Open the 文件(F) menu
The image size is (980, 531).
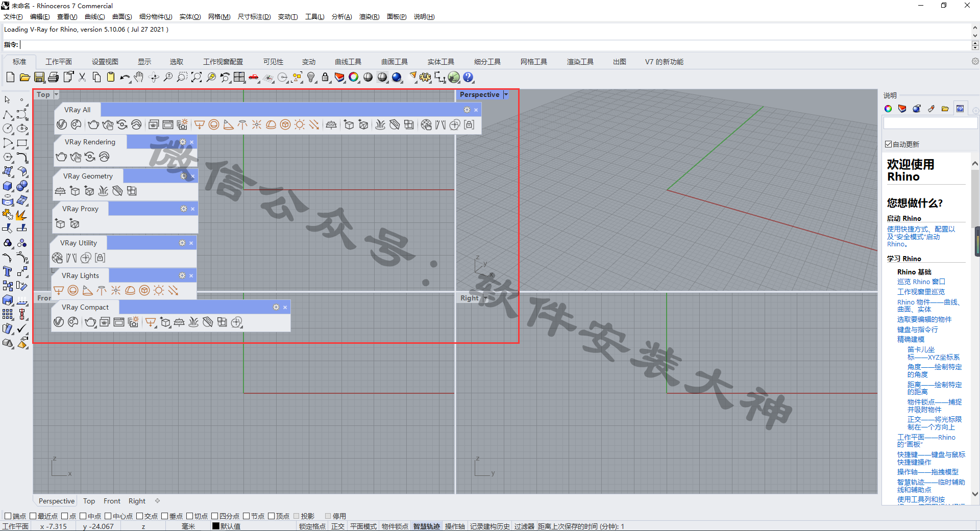pyautogui.click(x=13, y=17)
